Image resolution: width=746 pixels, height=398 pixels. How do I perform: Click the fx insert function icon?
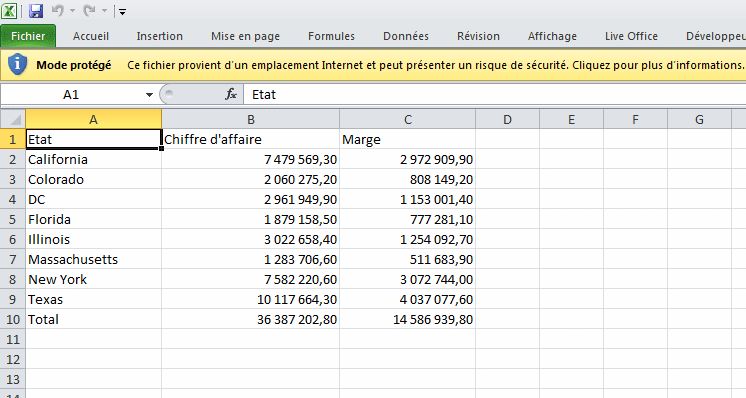pos(231,95)
